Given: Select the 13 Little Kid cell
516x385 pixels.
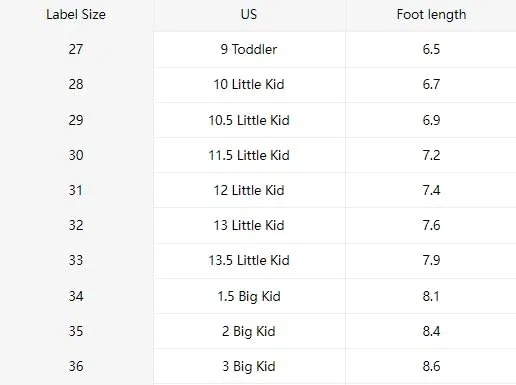Looking at the screenshot, I should point(249,225).
